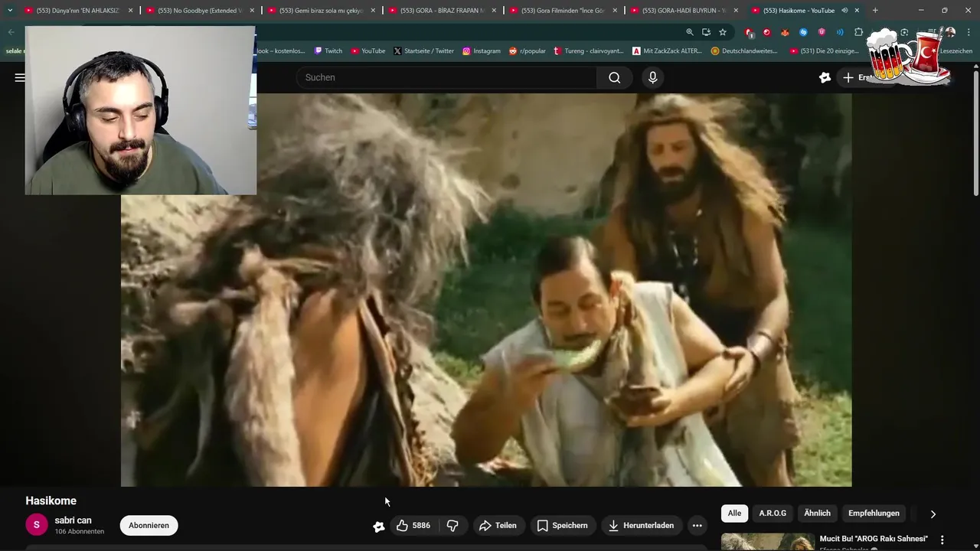Open Startseite / Twitter bookmark
This screenshot has height=551, width=980.
pyautogui.click(x=423, y=51)
